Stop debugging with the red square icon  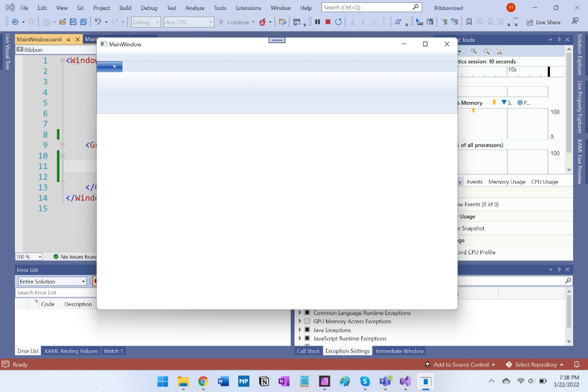pyautogui.click(x=328, y=22)
